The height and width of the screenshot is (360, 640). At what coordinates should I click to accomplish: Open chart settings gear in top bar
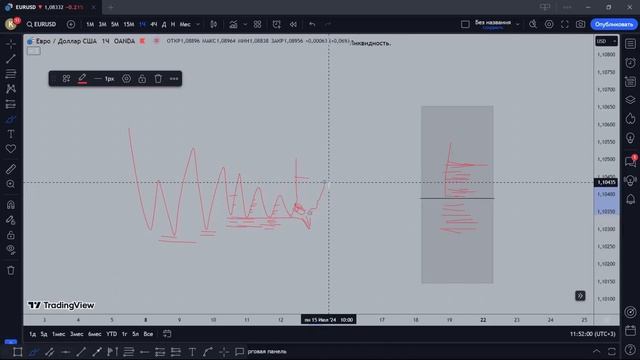coord(549,24)
